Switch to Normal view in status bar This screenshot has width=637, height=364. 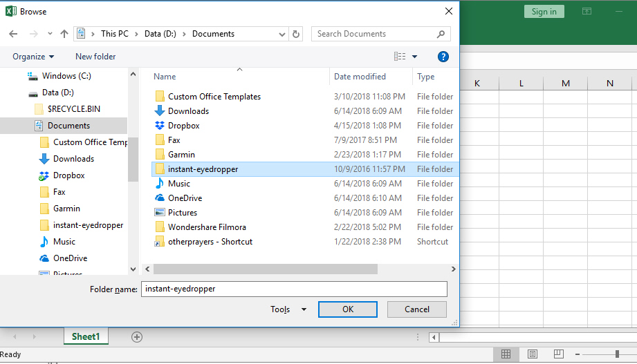click(x=506, y=354)
